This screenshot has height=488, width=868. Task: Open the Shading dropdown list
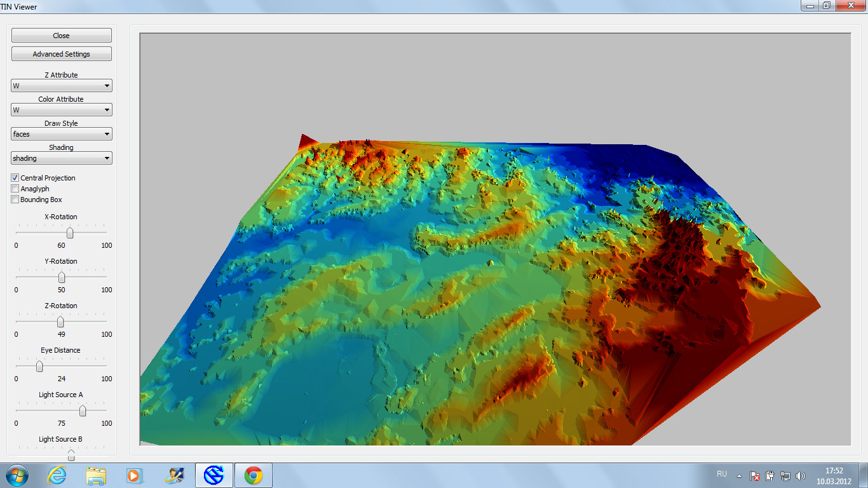(62, 158)
